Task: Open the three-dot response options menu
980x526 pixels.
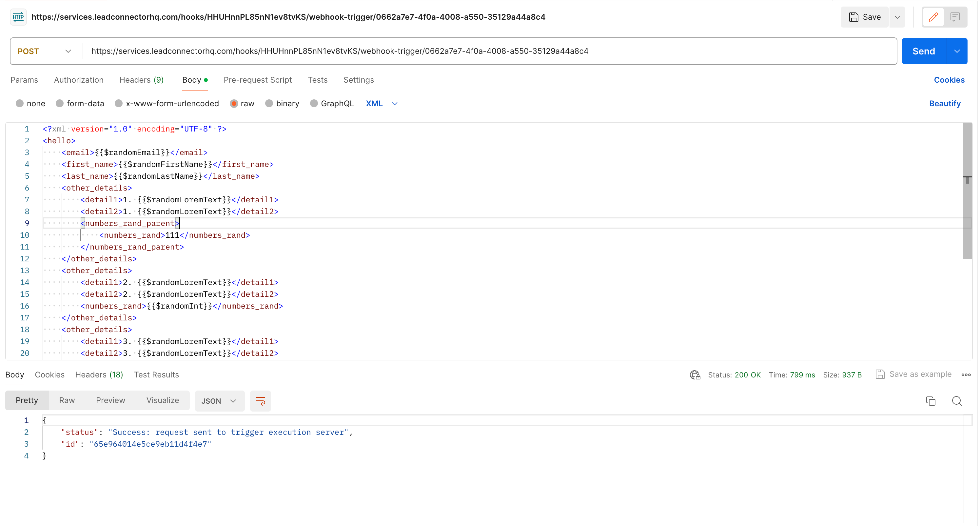Action: coord(966,375)
